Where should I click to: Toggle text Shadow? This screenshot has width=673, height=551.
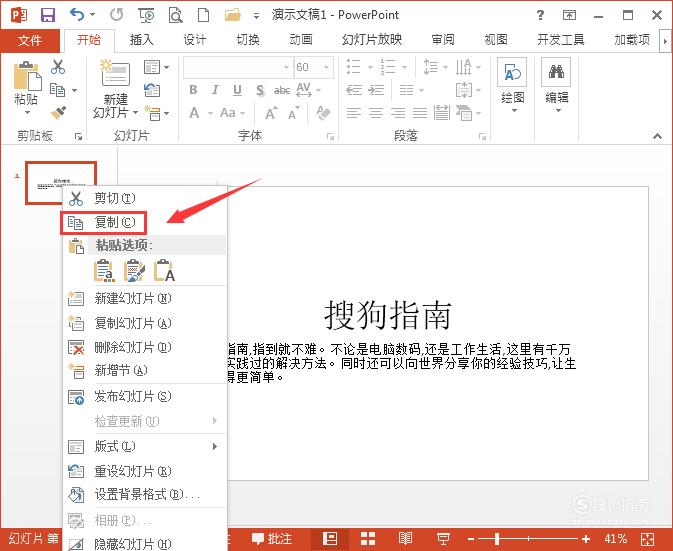click(x=260, y=90)
